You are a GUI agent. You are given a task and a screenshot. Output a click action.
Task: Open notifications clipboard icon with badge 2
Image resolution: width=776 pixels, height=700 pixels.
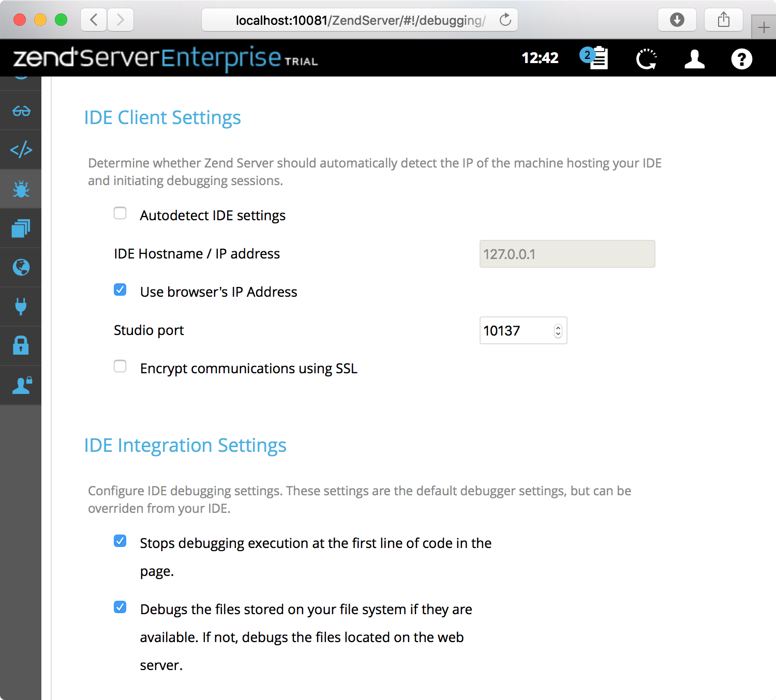pyautogui.click(x=594, y=58)
